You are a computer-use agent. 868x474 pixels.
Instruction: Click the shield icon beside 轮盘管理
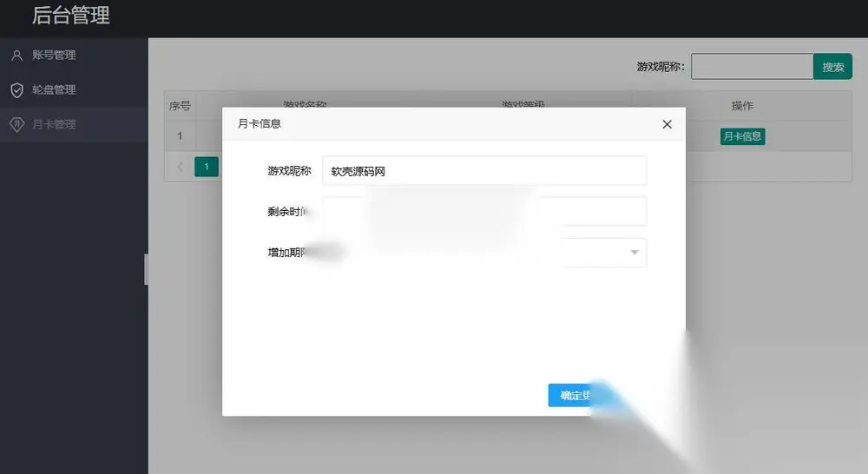[x=17, y=90]
